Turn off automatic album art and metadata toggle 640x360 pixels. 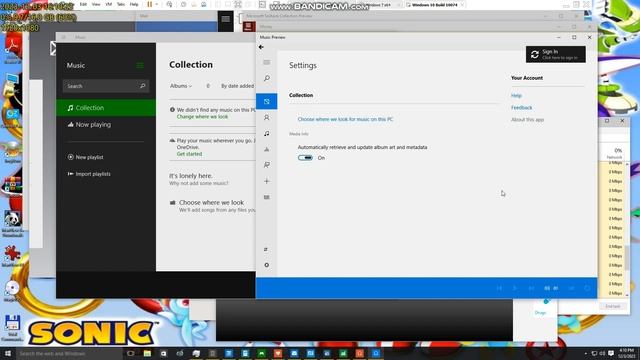pos(305,158)
